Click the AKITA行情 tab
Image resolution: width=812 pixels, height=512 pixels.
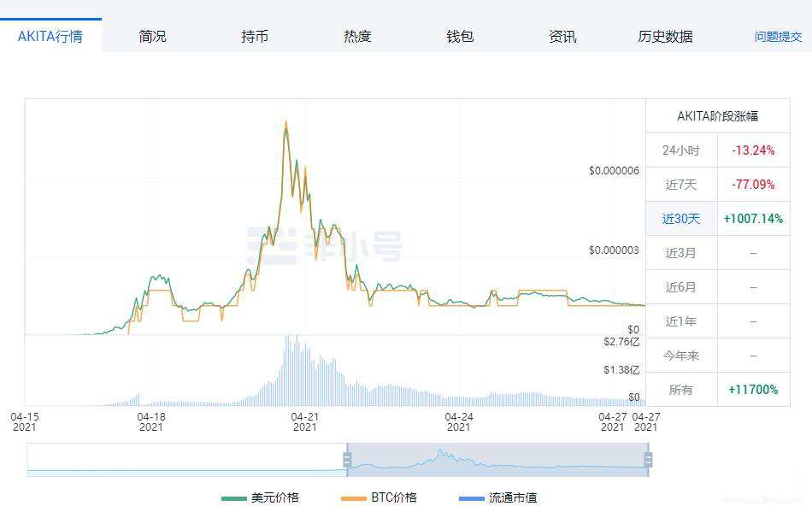[x=50, y=36]
